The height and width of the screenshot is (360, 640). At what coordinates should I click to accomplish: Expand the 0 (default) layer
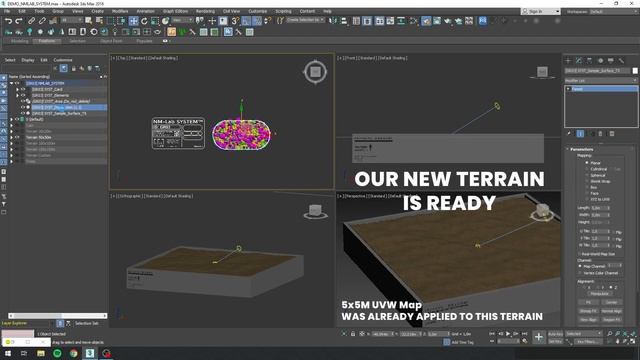(11, 119)
